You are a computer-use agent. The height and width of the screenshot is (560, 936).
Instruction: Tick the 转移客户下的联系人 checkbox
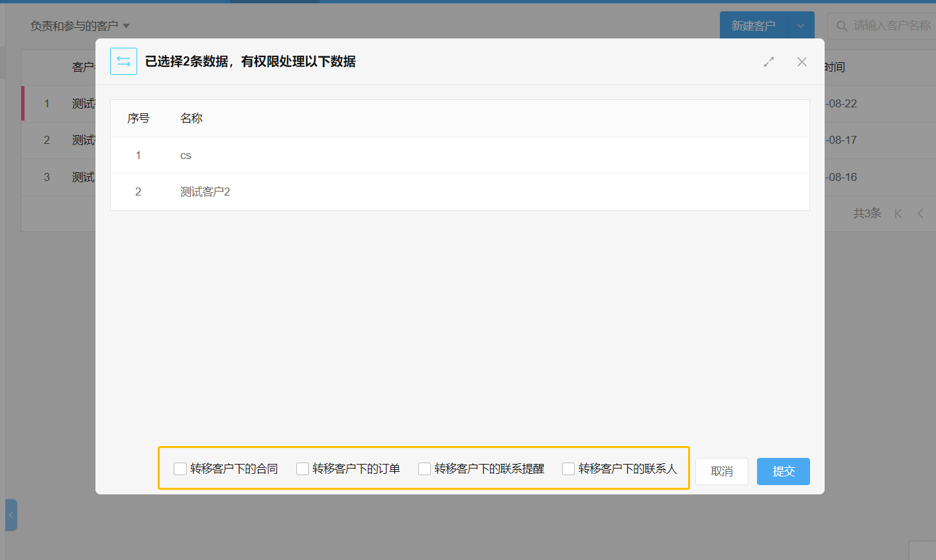pos(568,469)
